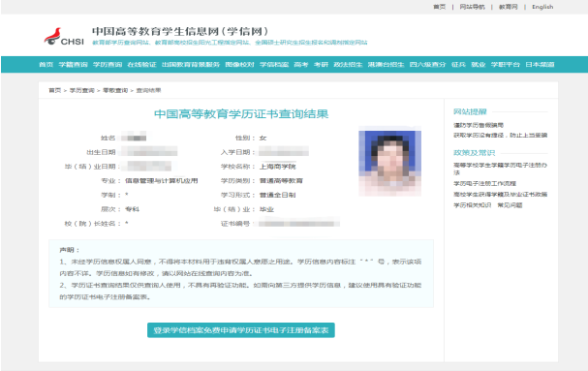Viewport: 588px width, 371px height.
Task: Click the English link at top
Action: coord(542,7)
